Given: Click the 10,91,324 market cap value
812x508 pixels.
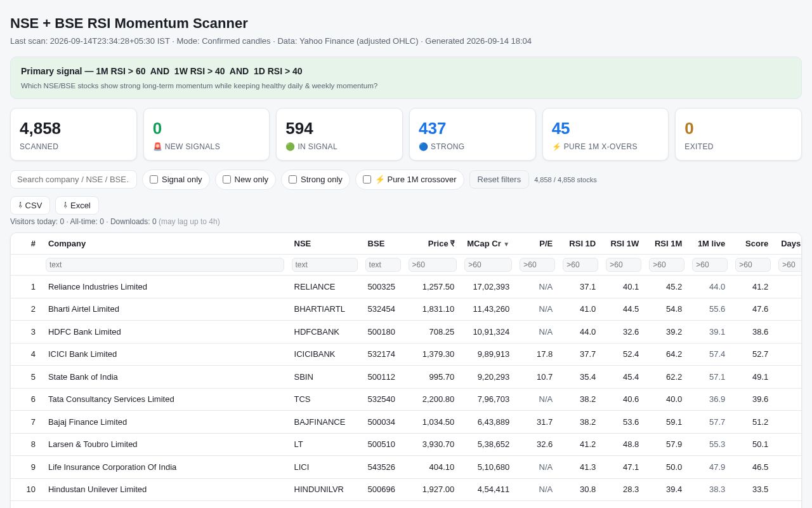Looking at the screenshot, I should 491,332.
